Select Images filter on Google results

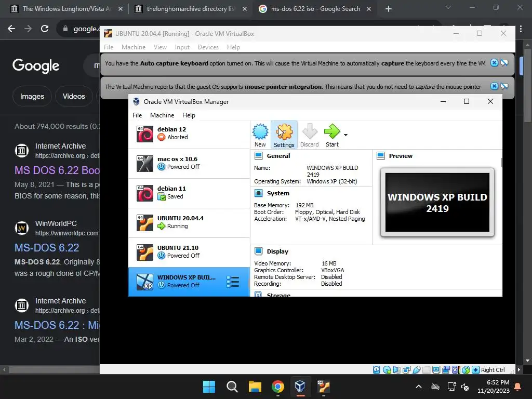pyautogui.click(x=32, y=96)
